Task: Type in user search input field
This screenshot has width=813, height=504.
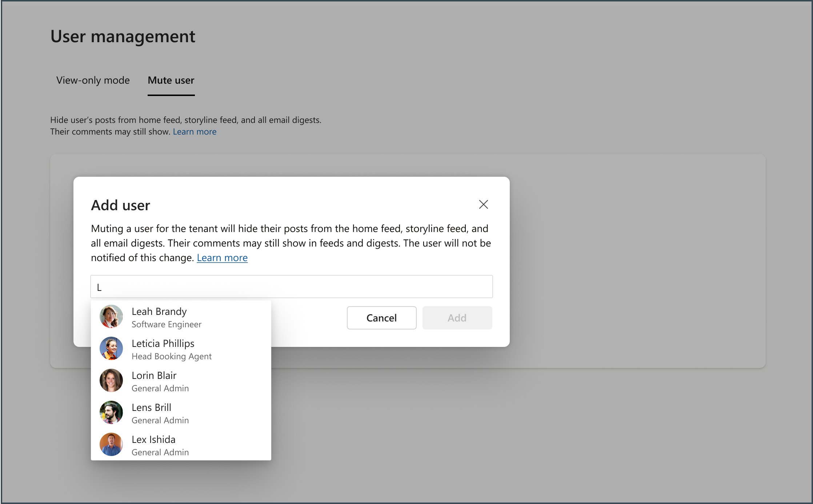Action: [x=292, y=286]
